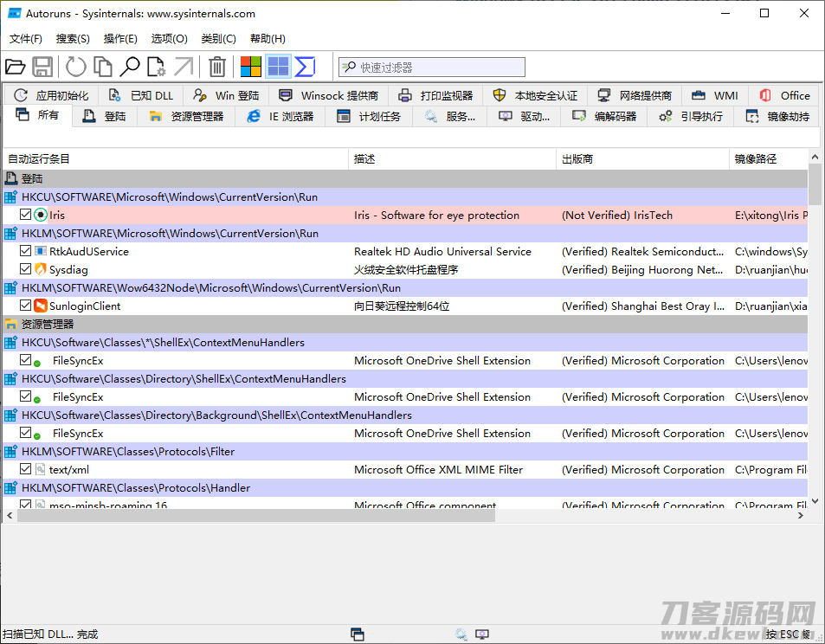The height and width of the screenshot is (644, 825).
Task: Jump to entry with the arrow icon
Action: click(184, 67)
